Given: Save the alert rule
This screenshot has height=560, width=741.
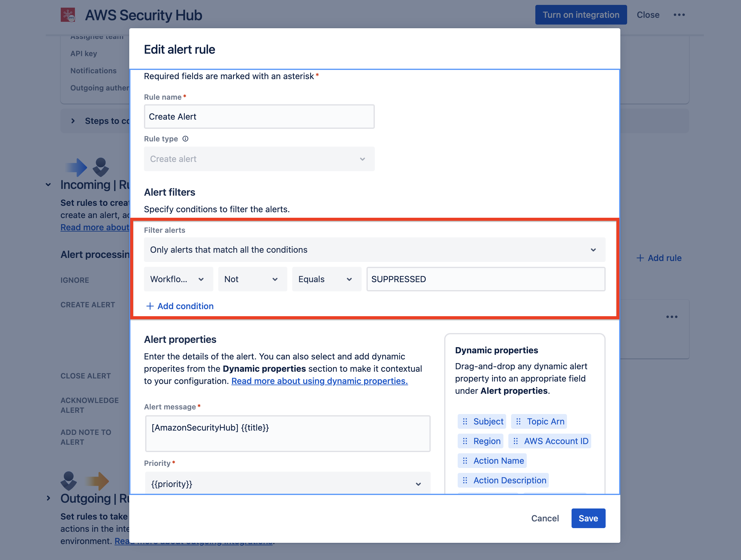Looking at the screenshot, I should (x=588, y=518).
